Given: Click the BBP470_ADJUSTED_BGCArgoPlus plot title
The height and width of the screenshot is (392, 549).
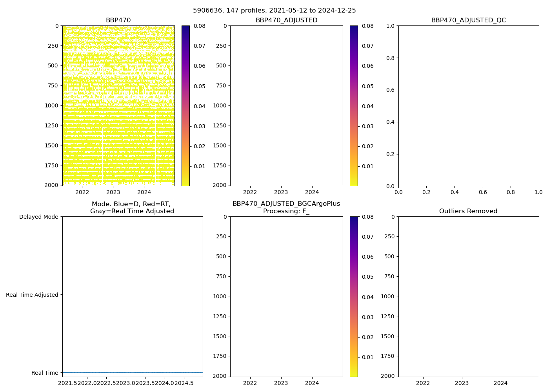Looking at the screenshot, I should [286, 207].
